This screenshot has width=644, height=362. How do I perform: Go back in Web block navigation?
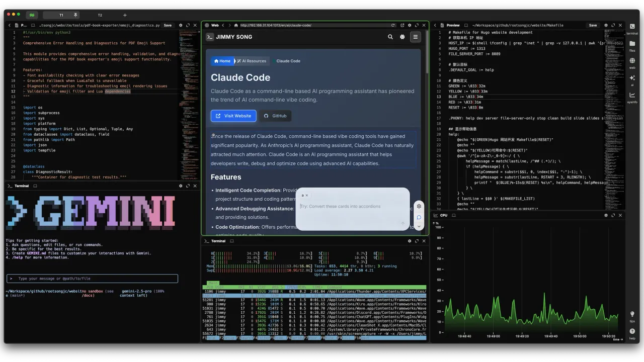223,25
